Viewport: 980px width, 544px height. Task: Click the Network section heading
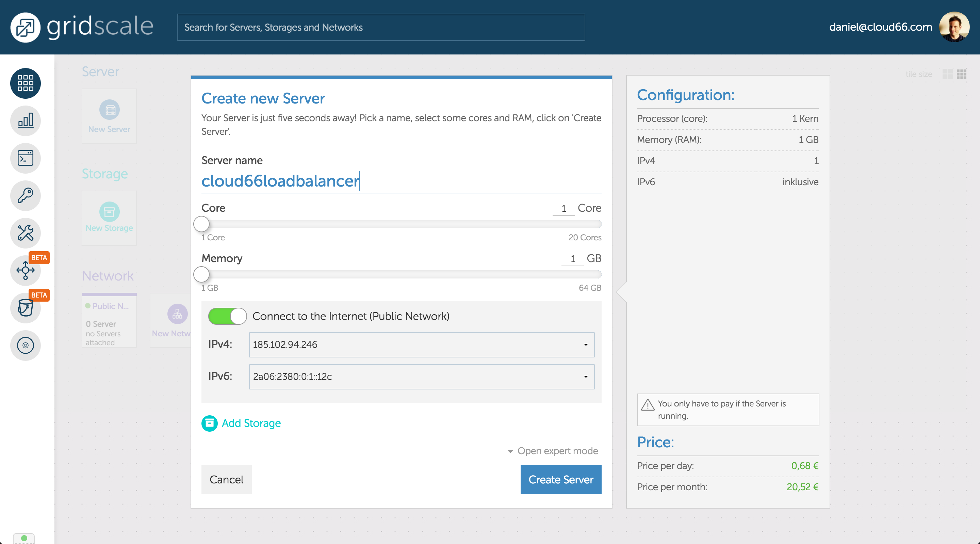[x=108, y=276]
